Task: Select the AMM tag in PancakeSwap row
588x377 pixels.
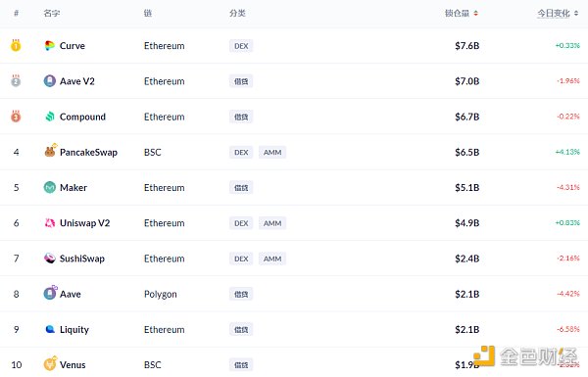Action: pyautogui.click(x=272, y=153)
